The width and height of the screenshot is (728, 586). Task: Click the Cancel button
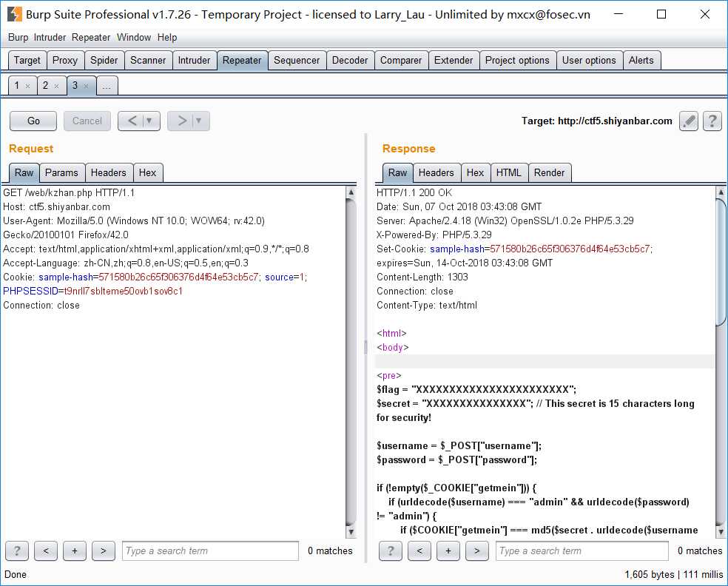coord(87,121)
